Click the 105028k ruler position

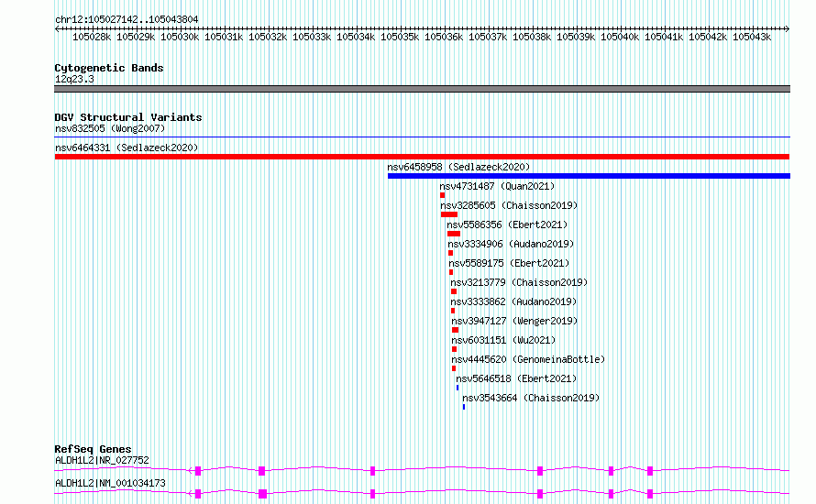[92, 37]
